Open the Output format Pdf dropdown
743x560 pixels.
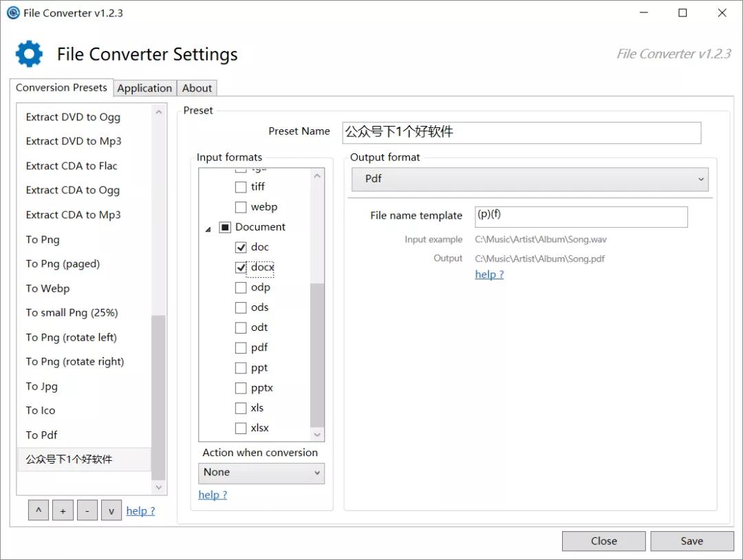tap(529, 179)
